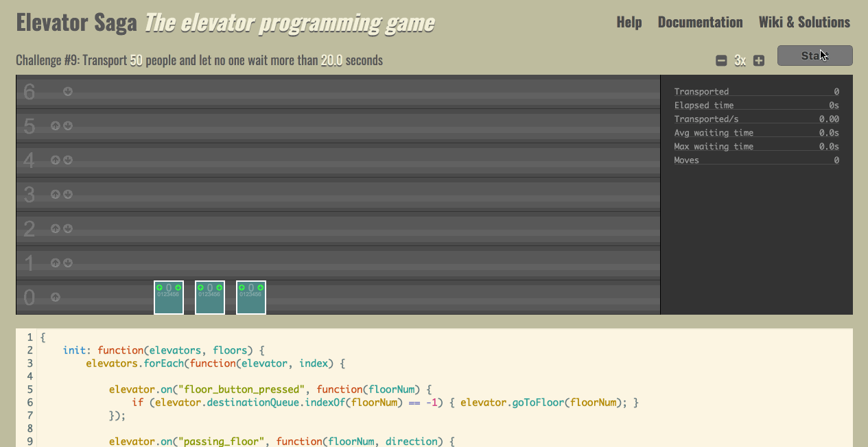Place cursor on code line 2 init function
The width and height of the screenshot is (868, 447).
coord(163,350)
